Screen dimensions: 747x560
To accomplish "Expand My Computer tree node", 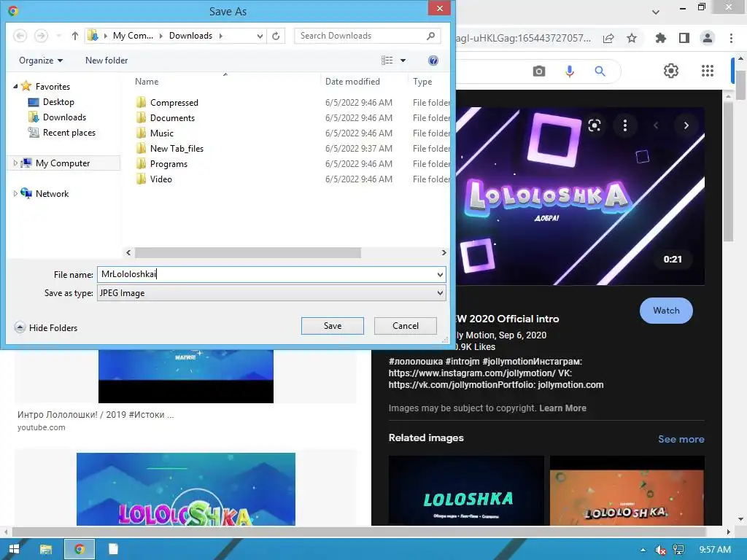I will point(15,163).
